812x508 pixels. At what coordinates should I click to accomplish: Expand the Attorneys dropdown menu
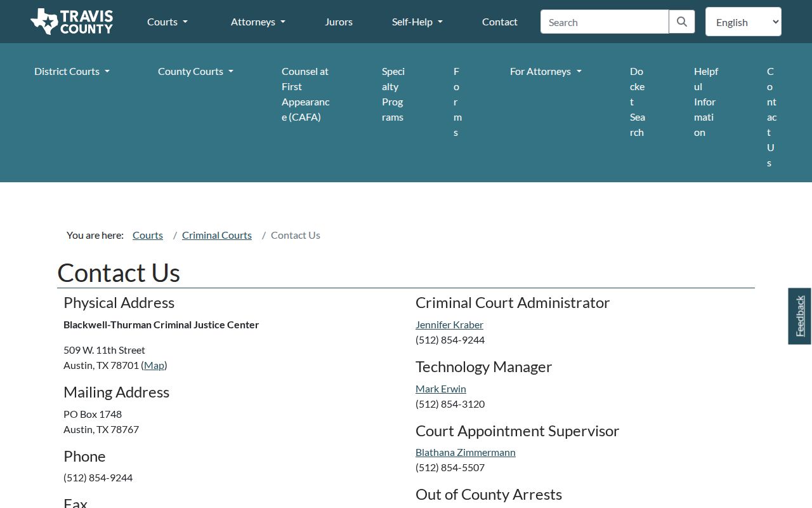coord(258,22)
